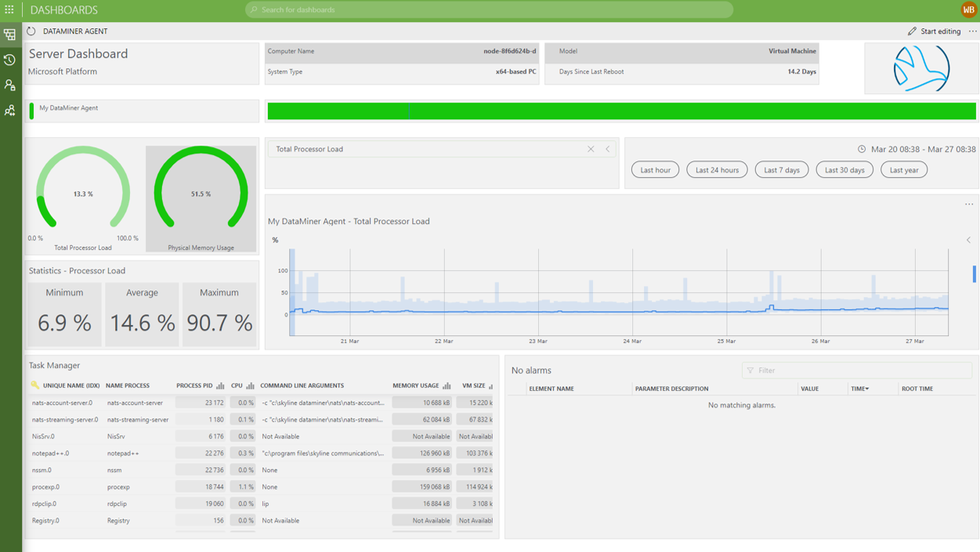Image resolution: width=980 pixels, height=552 pixels.
Task: Sort alarms by ELEMENT NAME column
Action: 551,388
